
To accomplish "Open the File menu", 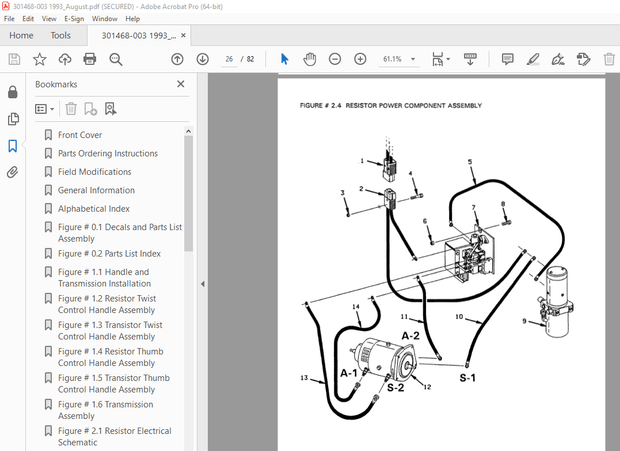I will coord(9,19).
